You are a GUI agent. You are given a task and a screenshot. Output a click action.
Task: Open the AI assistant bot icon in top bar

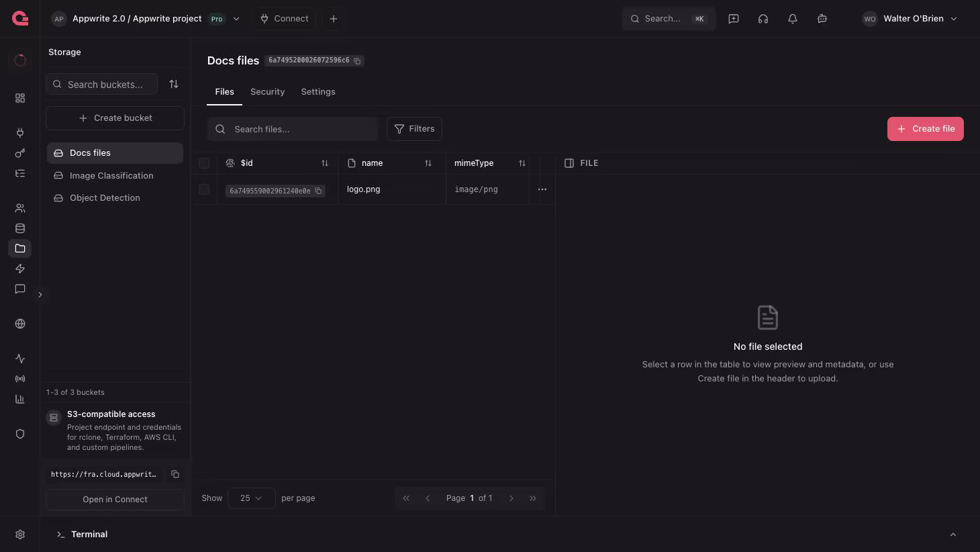pos(822,19)
